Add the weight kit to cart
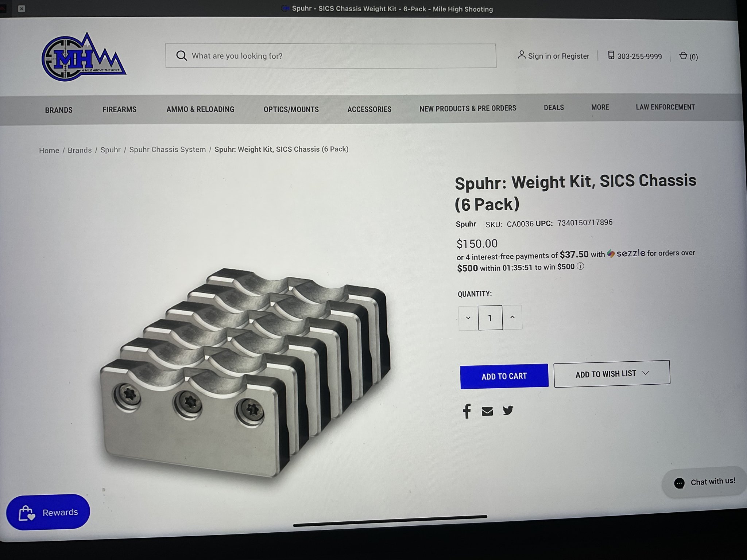 (504, 376)
